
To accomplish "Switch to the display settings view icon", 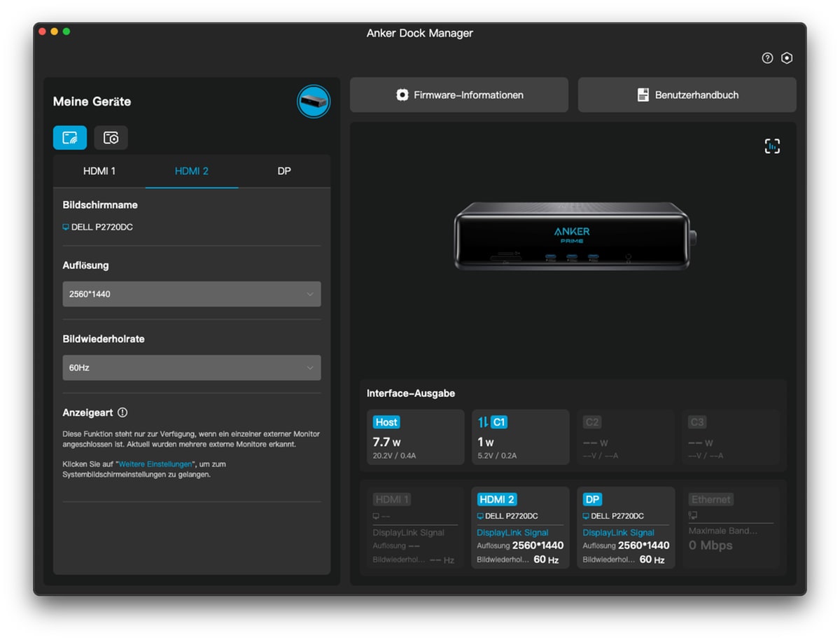I will point(70,138).
